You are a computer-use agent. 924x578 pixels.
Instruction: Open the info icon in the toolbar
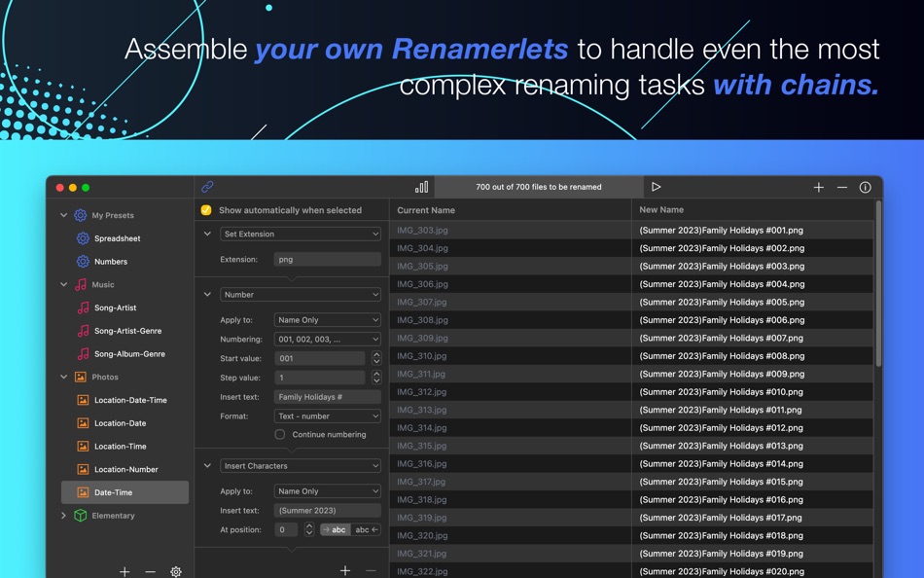pyautogui.click(x=866, y=187)
